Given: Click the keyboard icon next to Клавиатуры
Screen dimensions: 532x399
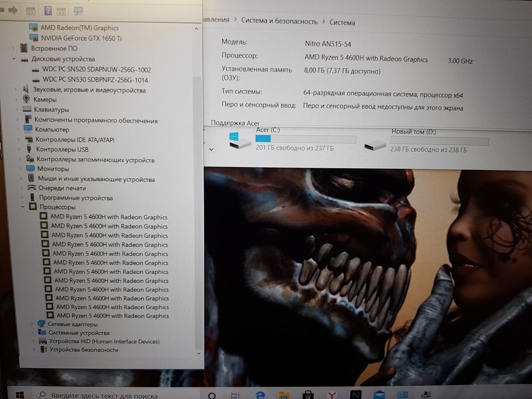Looking at the screenshot, I should 27,109.
